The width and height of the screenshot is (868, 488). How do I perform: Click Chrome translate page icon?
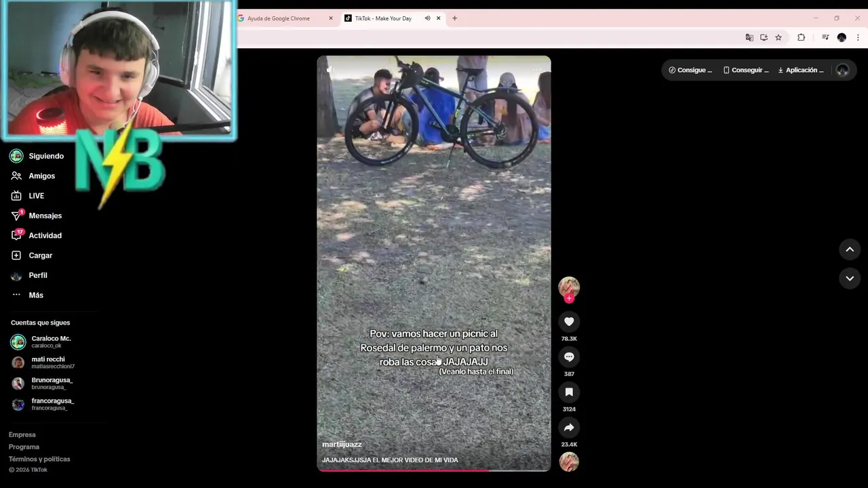pos(749,37)
